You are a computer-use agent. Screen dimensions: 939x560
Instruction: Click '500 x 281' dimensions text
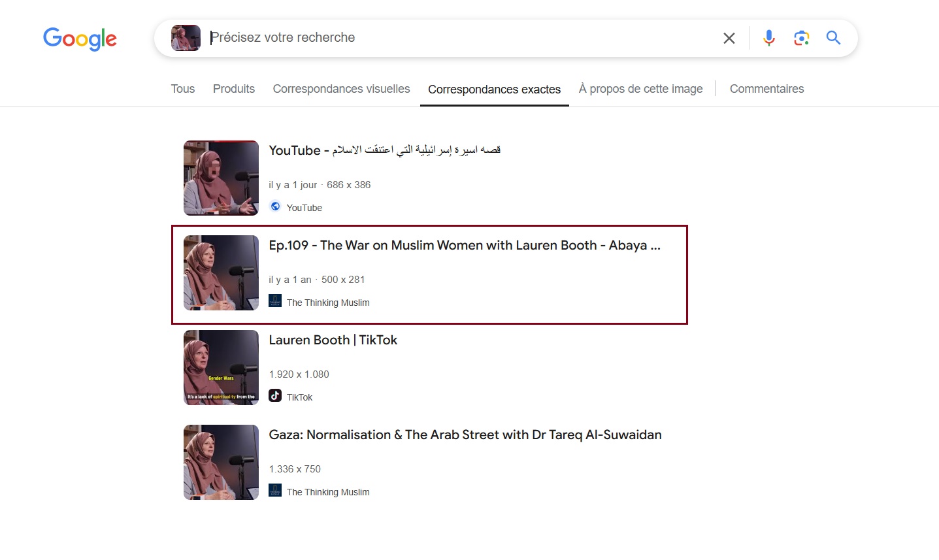coord(343,280)
